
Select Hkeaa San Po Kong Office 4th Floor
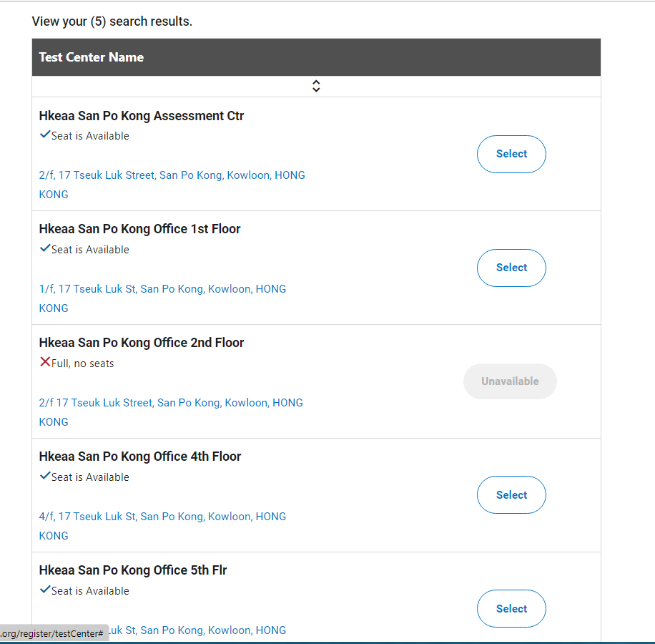(511, 494)
